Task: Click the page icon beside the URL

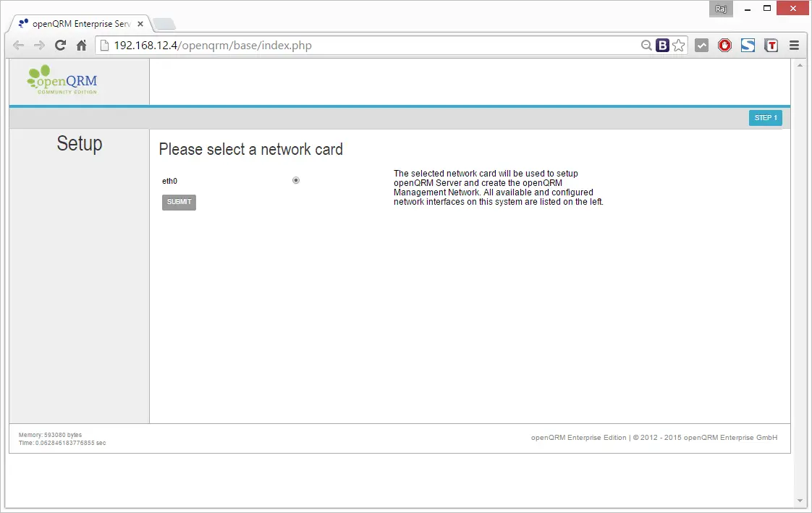Action: (x=104, y=46)
